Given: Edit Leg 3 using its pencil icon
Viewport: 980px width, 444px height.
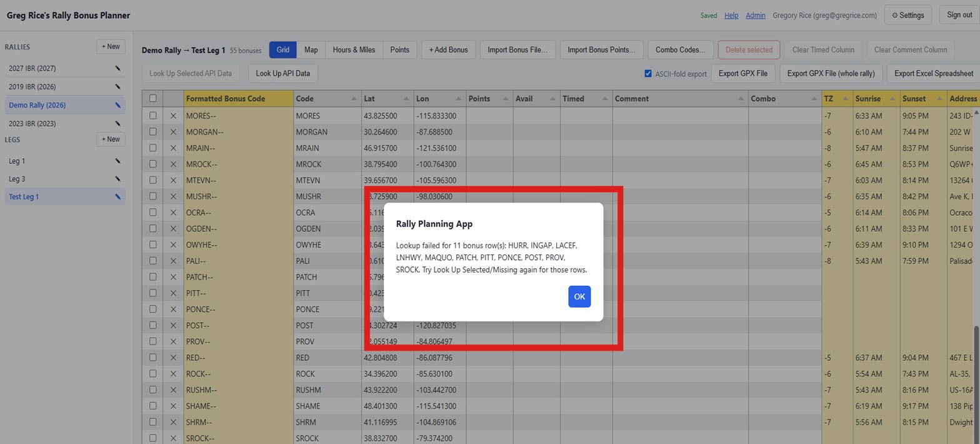Looking at the screenshot, I should [x=117, y=179].
